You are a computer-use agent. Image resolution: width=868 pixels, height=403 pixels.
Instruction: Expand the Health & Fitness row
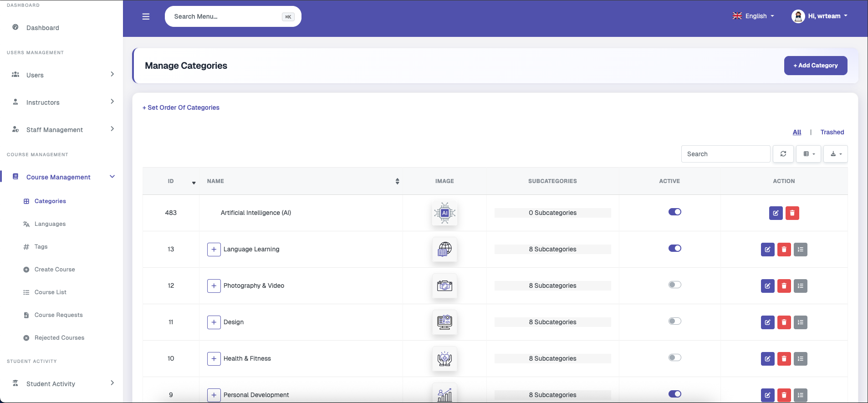pos(214,359)
